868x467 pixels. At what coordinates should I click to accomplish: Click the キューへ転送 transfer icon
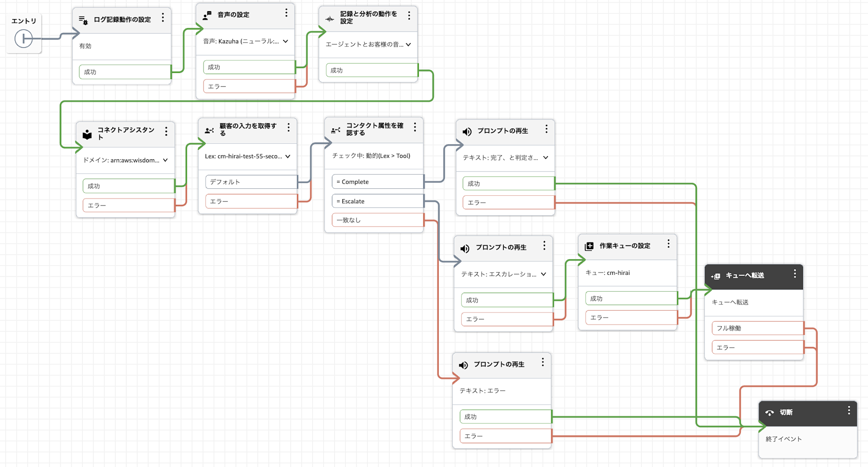click(x=717, y=275)
